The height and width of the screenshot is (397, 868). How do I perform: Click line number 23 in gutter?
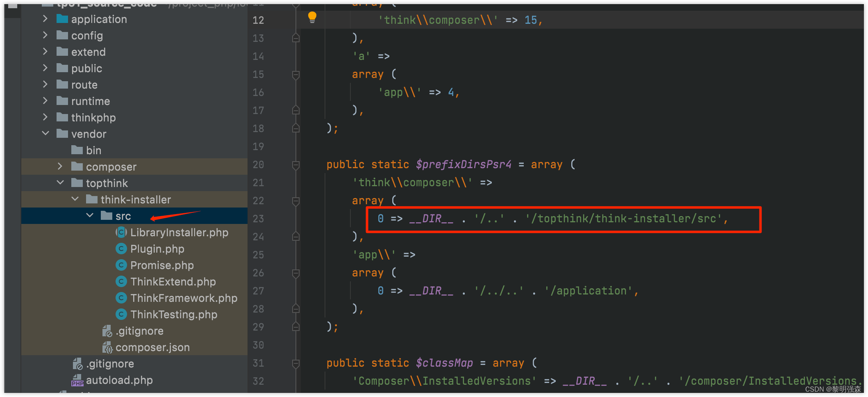tap(258, 219)
